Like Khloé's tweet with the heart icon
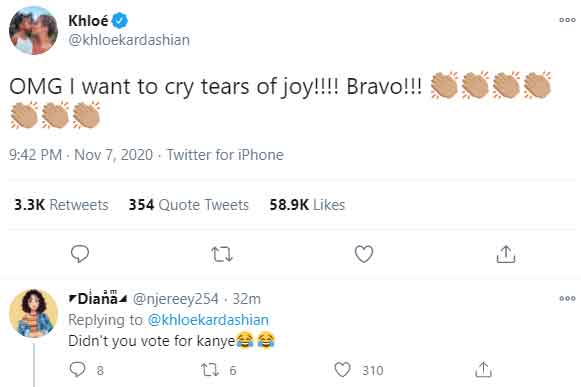The image size is (581, 387). pyautogui.click(x=364, y=254)
